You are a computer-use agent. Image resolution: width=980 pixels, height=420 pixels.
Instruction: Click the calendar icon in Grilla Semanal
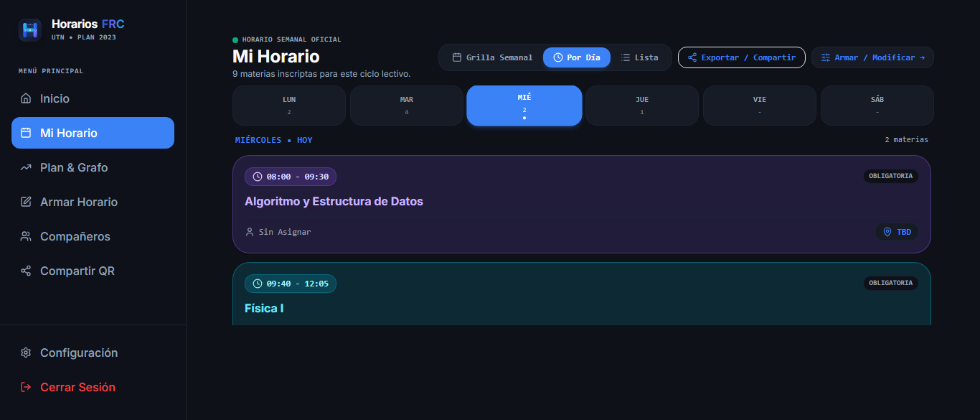(x=457, y=57)
